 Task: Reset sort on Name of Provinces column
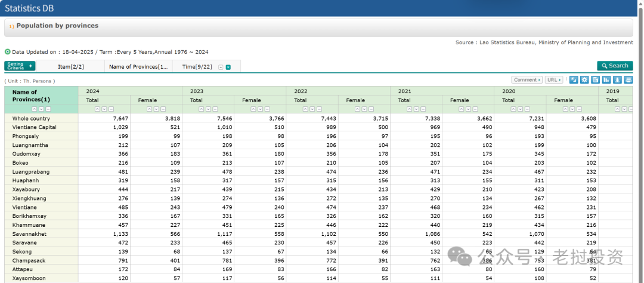point(48,109)
